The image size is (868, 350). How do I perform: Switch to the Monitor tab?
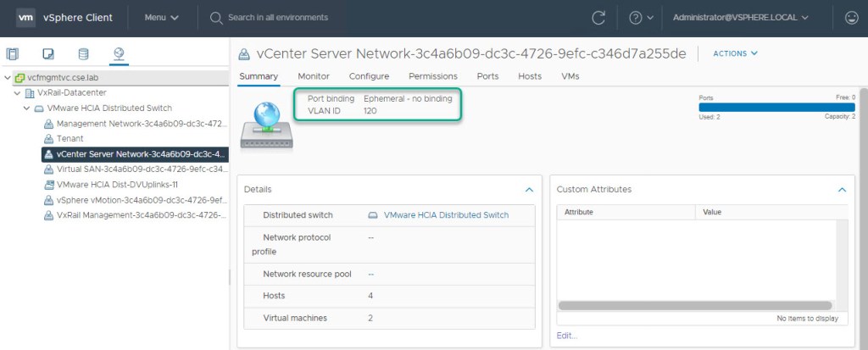(314, 76)
